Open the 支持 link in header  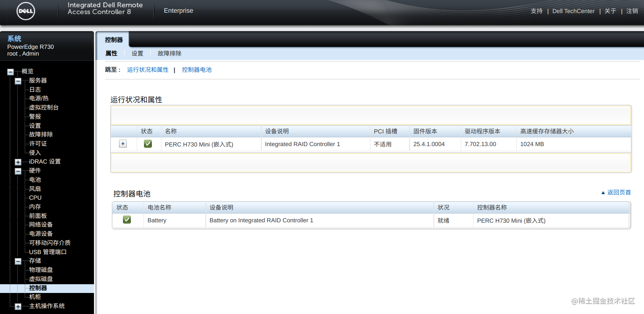pos(537,11)
